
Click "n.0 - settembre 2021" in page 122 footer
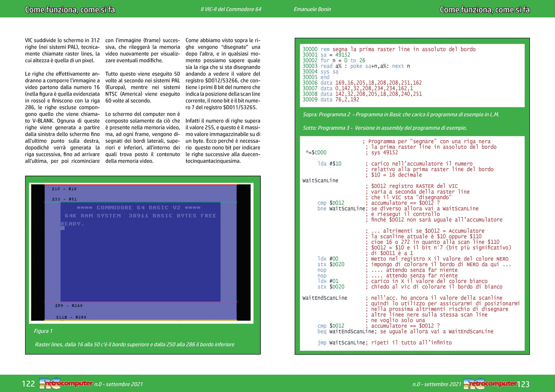(x=118, y=384)
